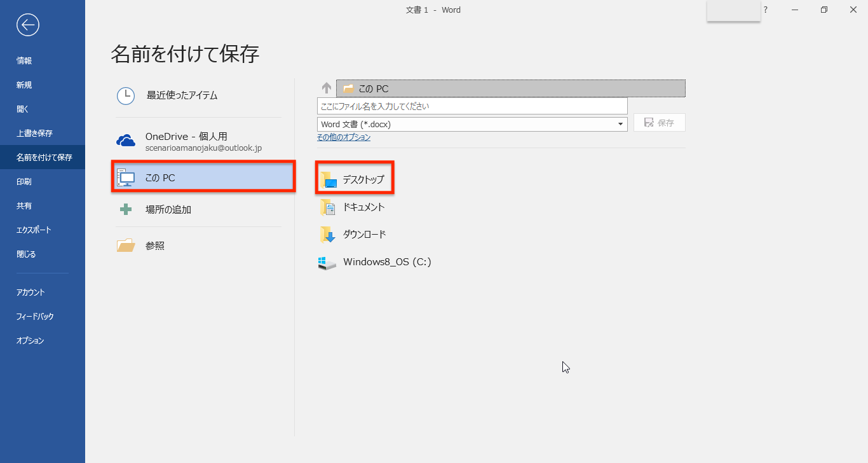This screenshot has width=868, height=463.
Task: Click the clock icon for recent items
Action: [126, 95]
